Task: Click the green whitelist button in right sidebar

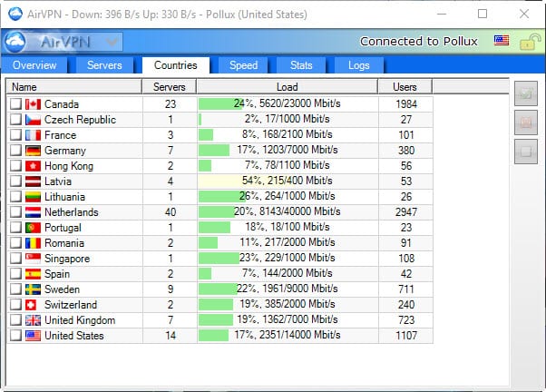Action: pyautogui.click(x=525, y=93)
